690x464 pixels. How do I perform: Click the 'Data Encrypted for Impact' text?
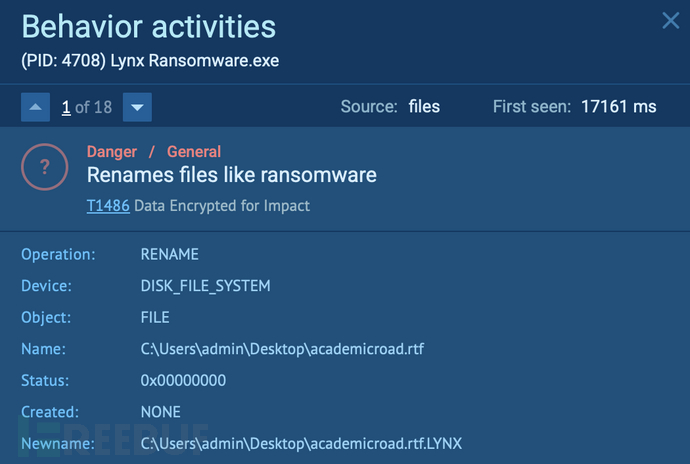point(222,206)
